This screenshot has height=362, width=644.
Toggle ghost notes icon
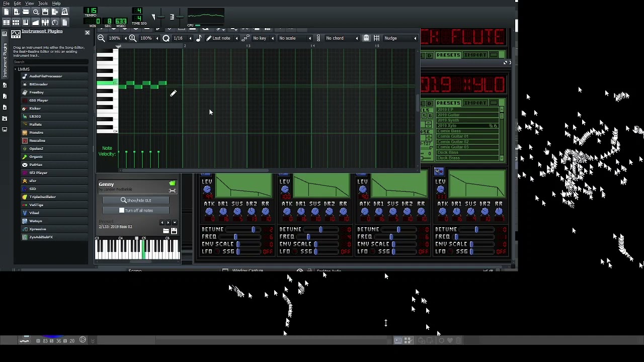click(366, 38)
